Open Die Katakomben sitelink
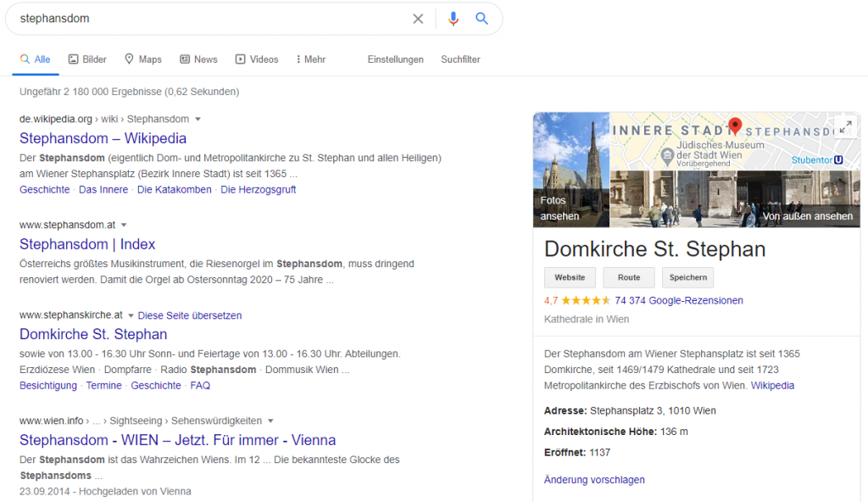 pyautogui.click(x=175, y=189)
